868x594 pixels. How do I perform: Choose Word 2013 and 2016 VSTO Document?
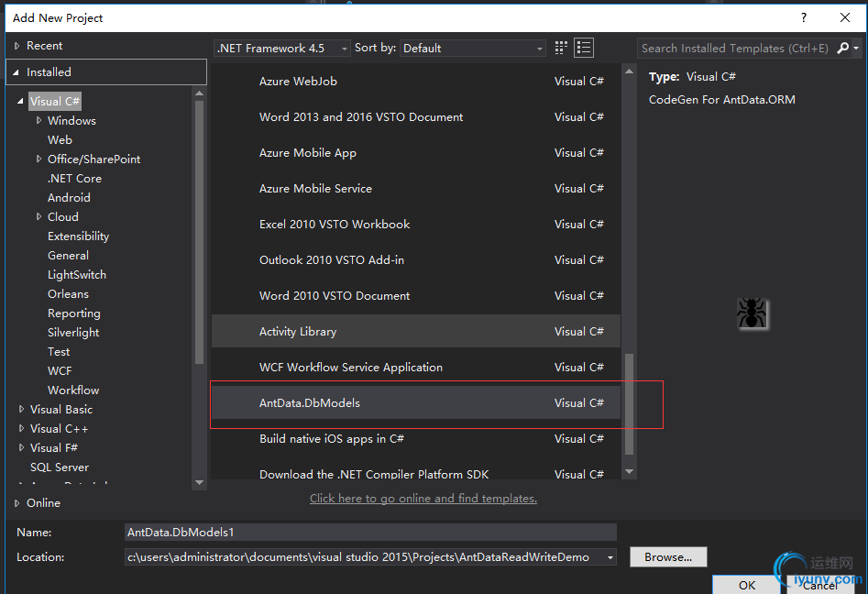(416, 116)
